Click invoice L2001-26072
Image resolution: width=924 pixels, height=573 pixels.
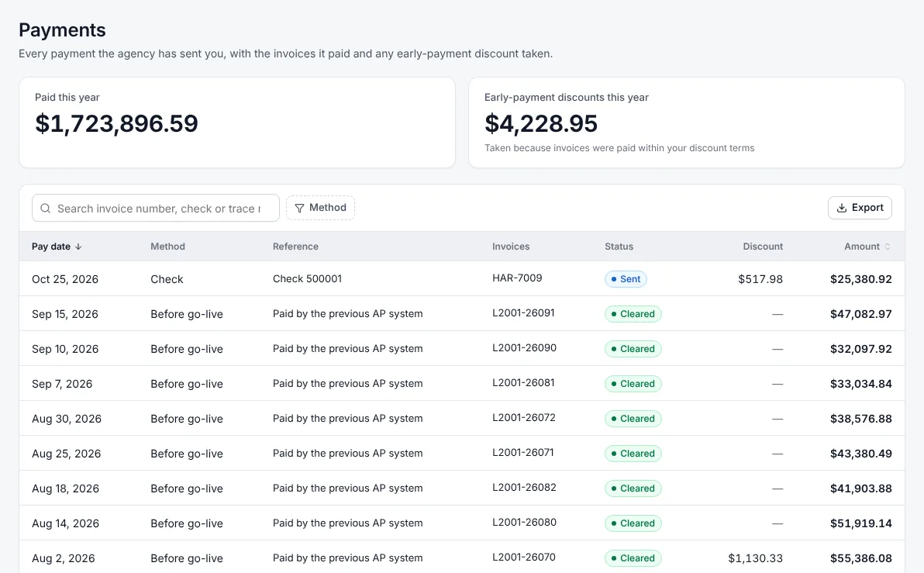click(524, 417)
